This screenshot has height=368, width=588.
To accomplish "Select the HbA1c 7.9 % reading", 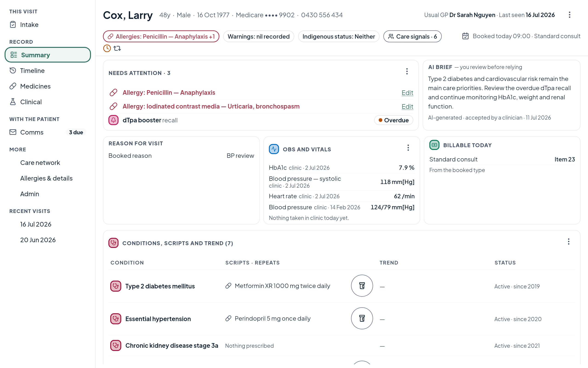I will 342,168.
